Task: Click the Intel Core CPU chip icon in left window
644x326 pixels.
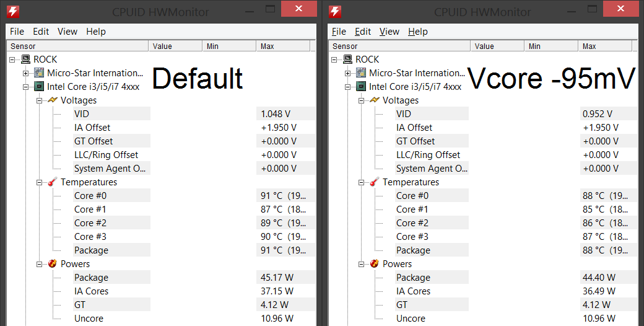Action: [39, 86]
